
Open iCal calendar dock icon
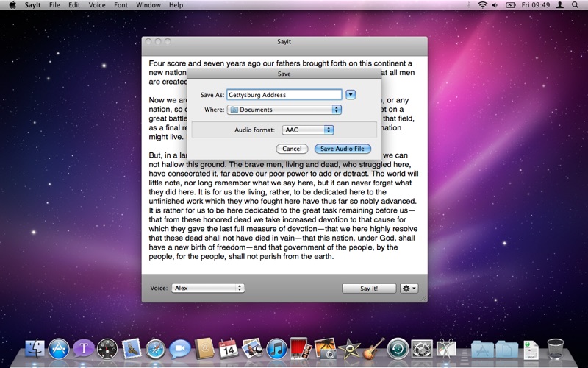point(229,349)
